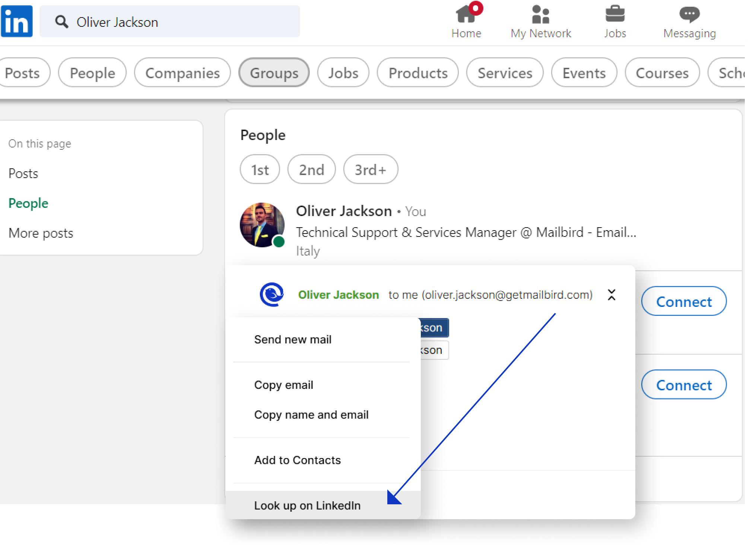Screen dimensions: 756x549
Task: Click the lower Connect button
Action: [x=684, y=384]
